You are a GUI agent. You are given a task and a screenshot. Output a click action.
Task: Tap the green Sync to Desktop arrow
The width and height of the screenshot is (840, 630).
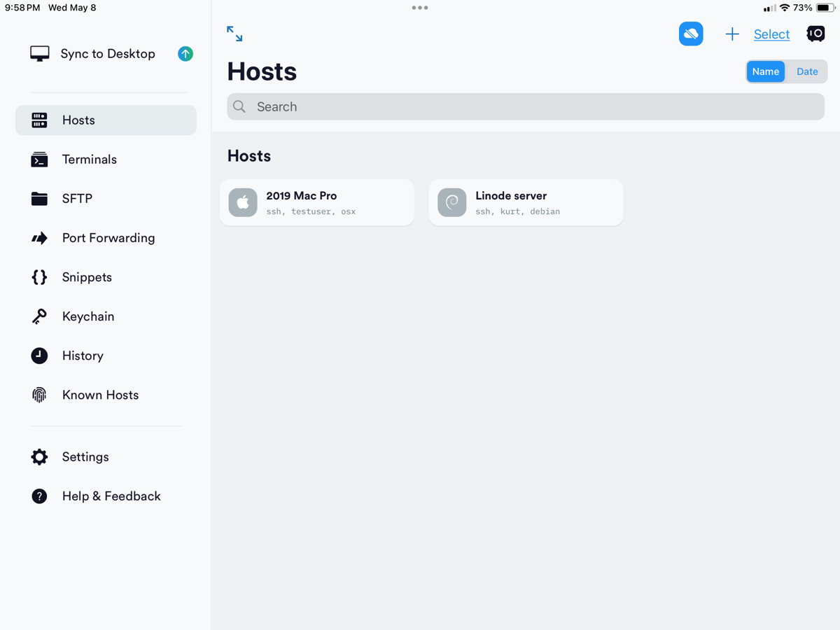click(x=185, y=54)
